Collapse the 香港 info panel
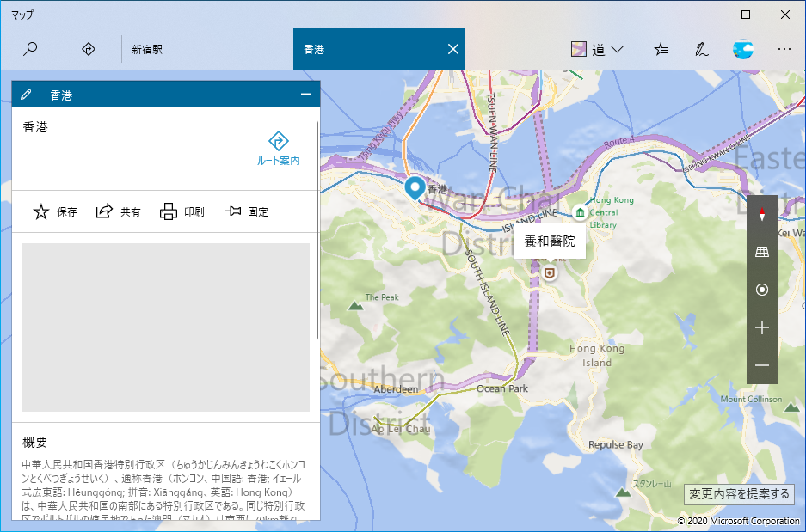This screenshot has height=532, width=806. [x=306, y=95]
